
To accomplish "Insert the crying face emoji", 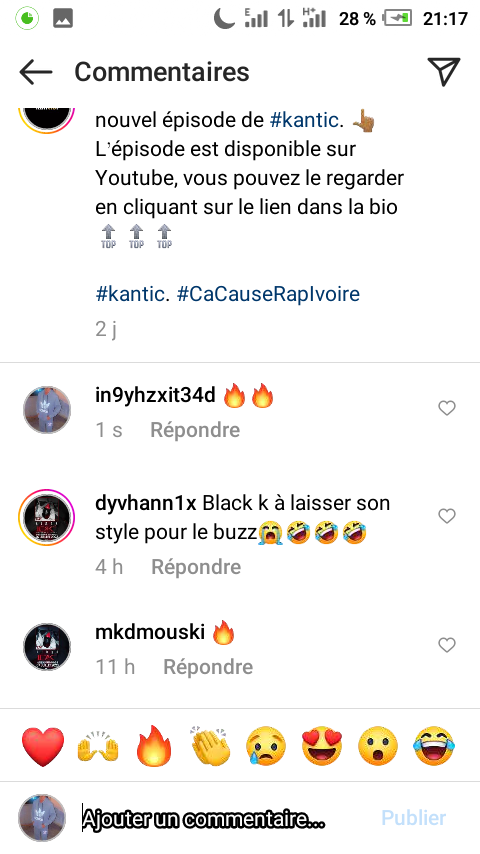I will pyautogui.click(x=266, y=746).
